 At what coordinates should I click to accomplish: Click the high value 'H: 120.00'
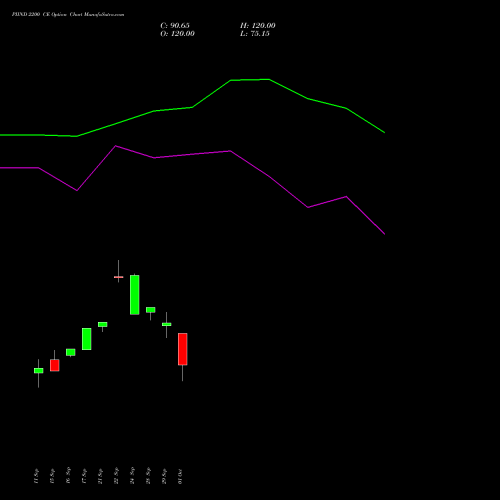click(258, 26)
